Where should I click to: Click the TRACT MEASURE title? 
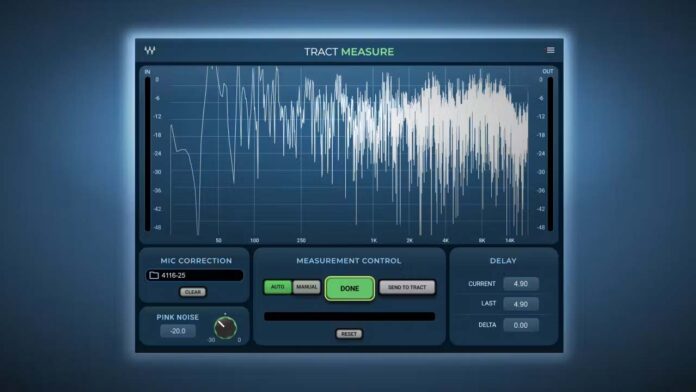[x=349, y=52]
